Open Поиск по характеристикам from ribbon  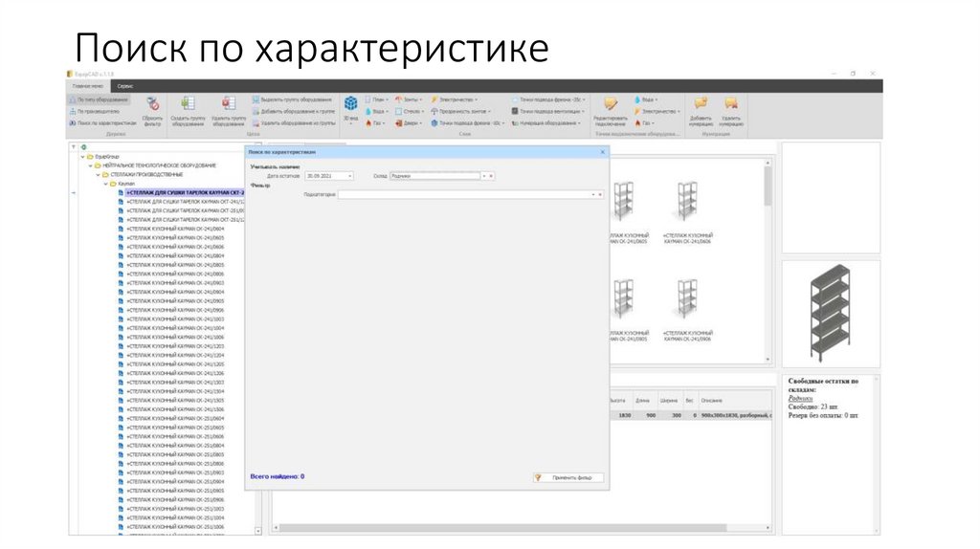(102, 123)
